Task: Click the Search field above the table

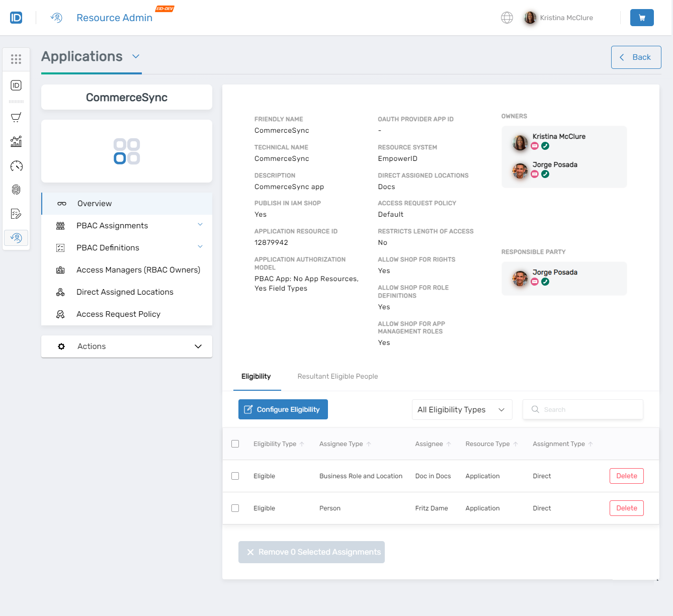Action: [x=582, y=409]
